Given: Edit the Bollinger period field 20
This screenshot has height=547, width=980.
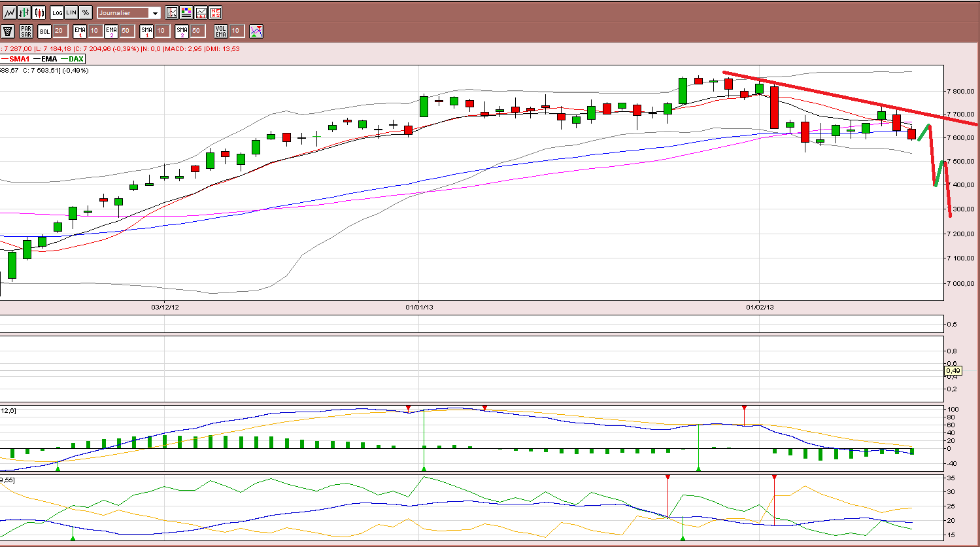Looking at the screenshot, I should point(60,31).
